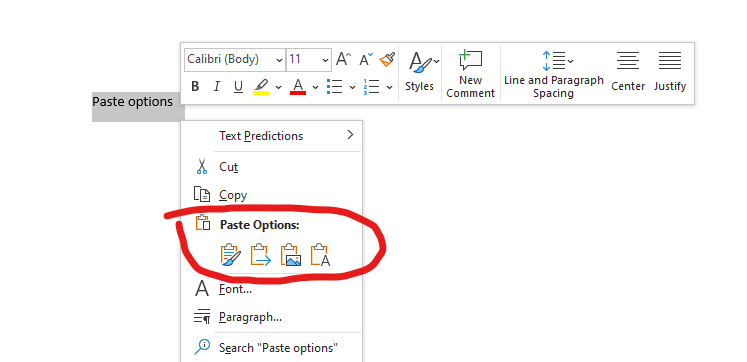Paste with Keep Source Formatting icon

click(231, 255)
